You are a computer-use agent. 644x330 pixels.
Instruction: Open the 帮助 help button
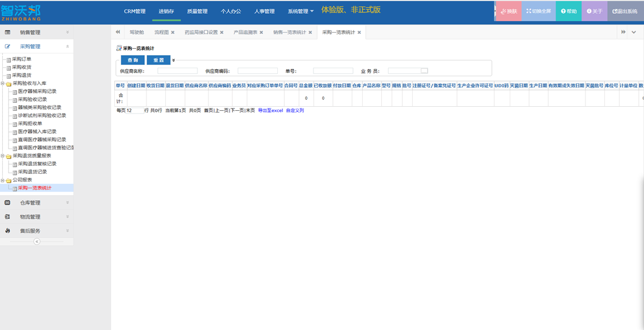coord(569,11)
